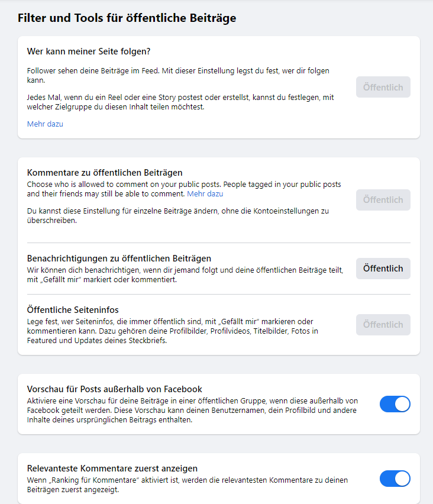Click the Vorschau für Posts außerhalb von Facebook heading
The width and height of the screenshot is (433, 504).
115,389
